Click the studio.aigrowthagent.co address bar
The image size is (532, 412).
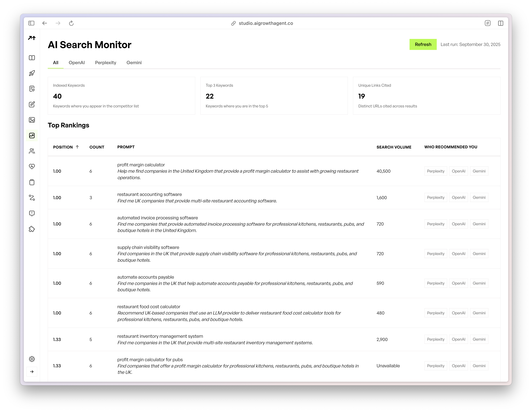(265, 23)
